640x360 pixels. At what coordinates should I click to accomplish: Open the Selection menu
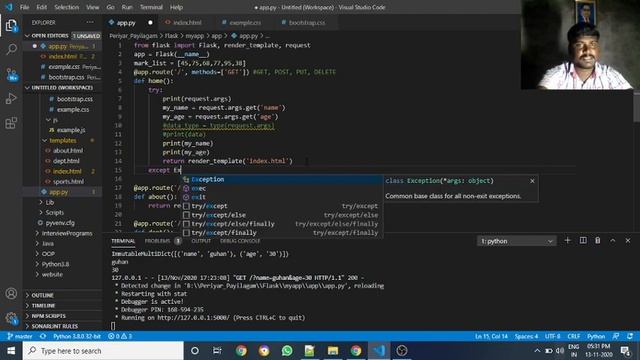(x=67, y=7)
